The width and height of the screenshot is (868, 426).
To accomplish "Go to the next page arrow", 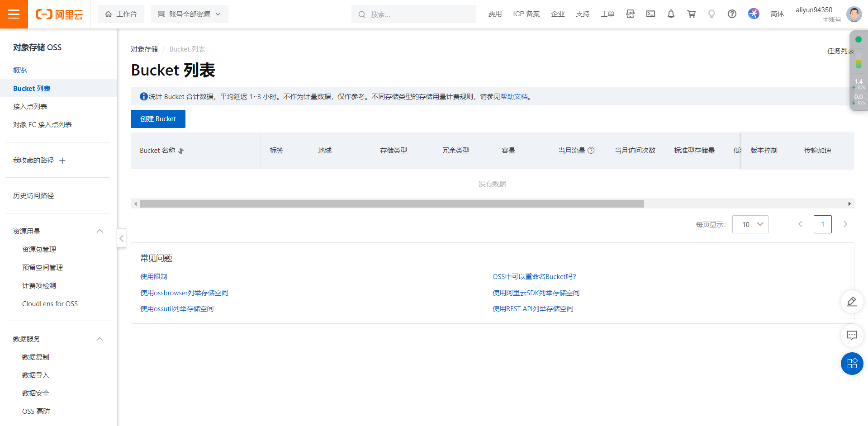I will (845, 224).
